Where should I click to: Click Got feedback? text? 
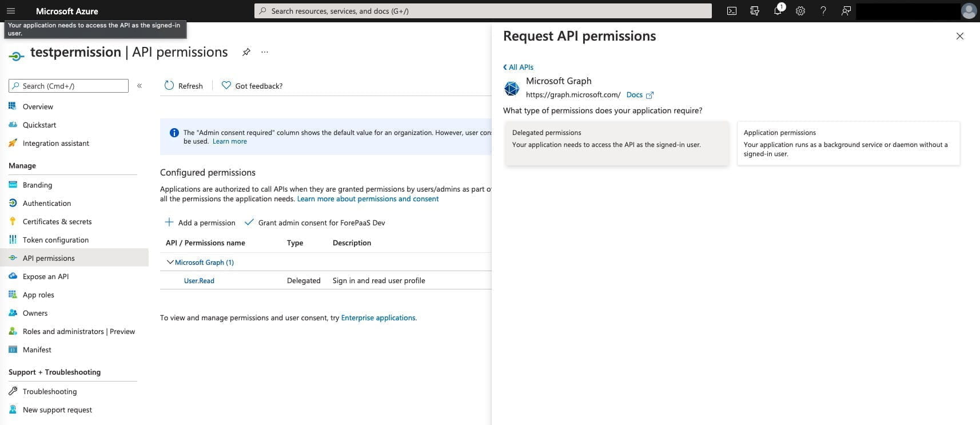coord(258,86)
